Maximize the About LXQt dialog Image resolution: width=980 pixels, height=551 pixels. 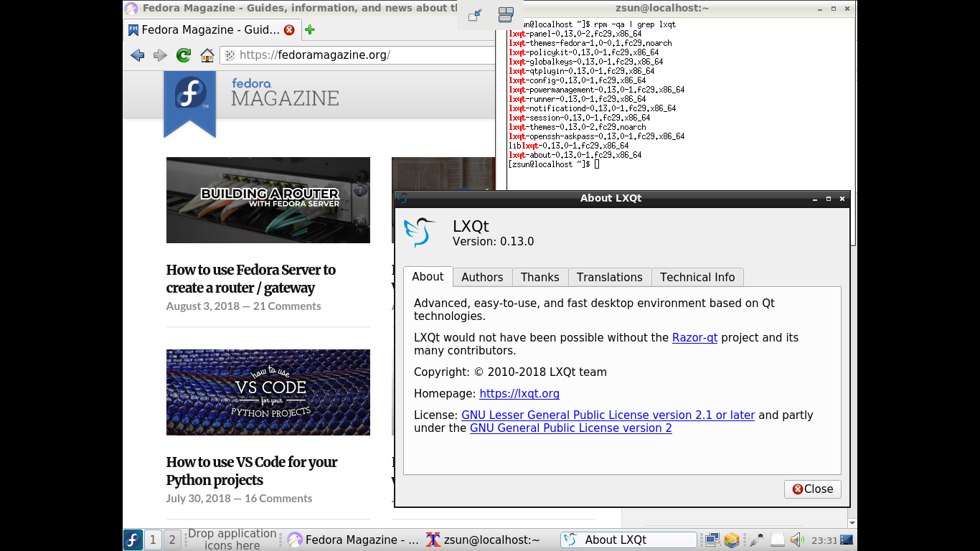829,199
